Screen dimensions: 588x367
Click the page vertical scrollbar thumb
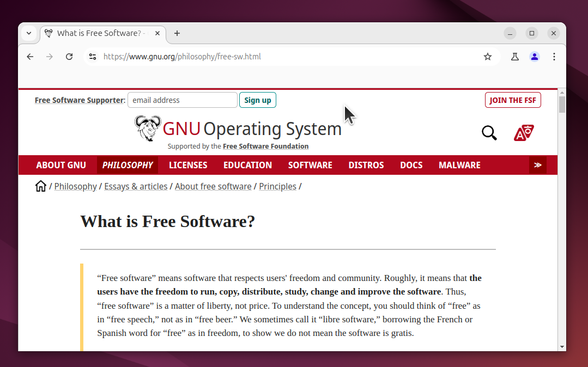point(562,105)
